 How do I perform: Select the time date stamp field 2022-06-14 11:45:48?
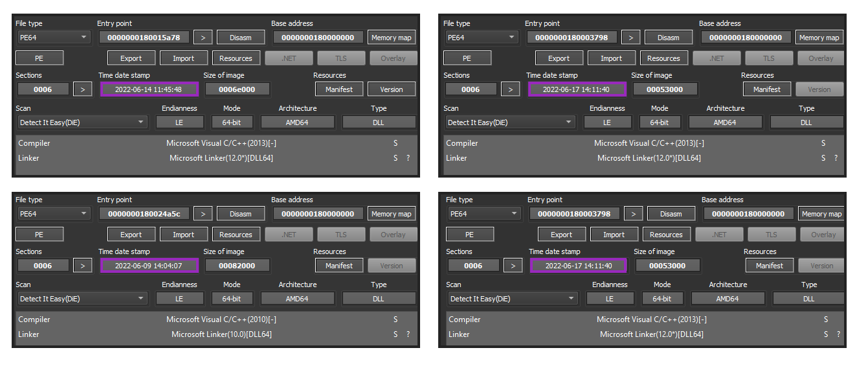[x=148, y=89]
